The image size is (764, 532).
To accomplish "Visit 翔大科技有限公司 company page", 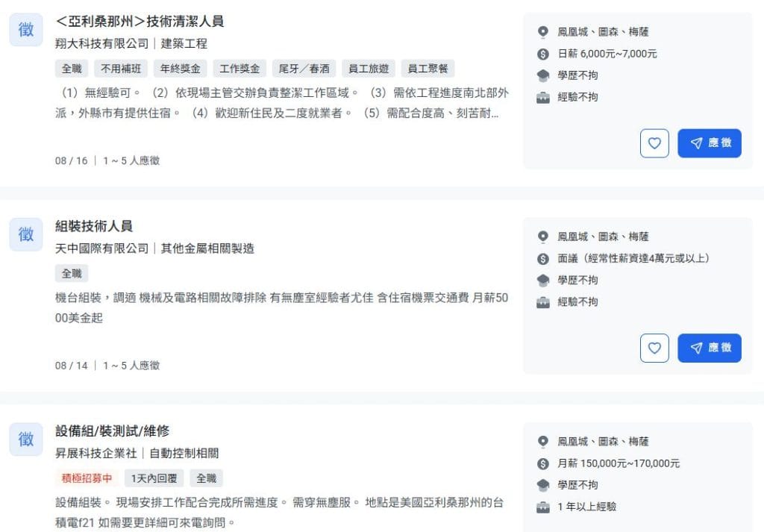I will point(102,44).
